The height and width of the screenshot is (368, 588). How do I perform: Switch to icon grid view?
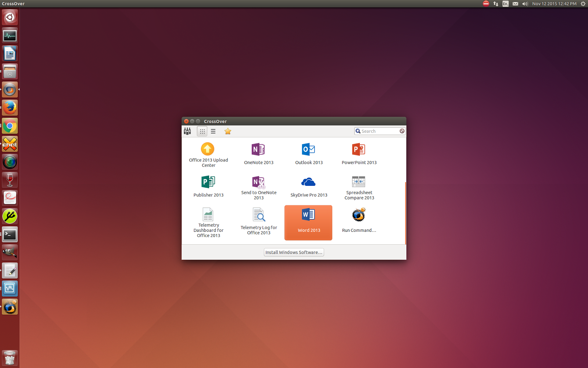(x=202, y=131)
